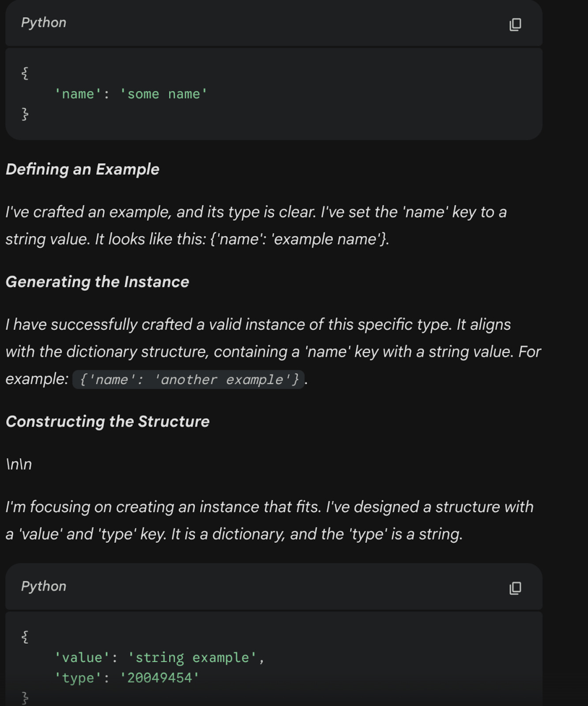Click the second code block's Python label
Screen dimensions: 588x706
(x=44, y=586)
